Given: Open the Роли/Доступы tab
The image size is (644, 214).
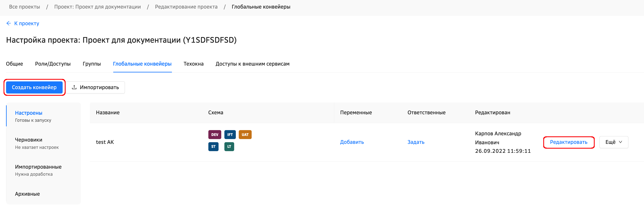Looking at the screenshot, I should click(x=53, y=64).
